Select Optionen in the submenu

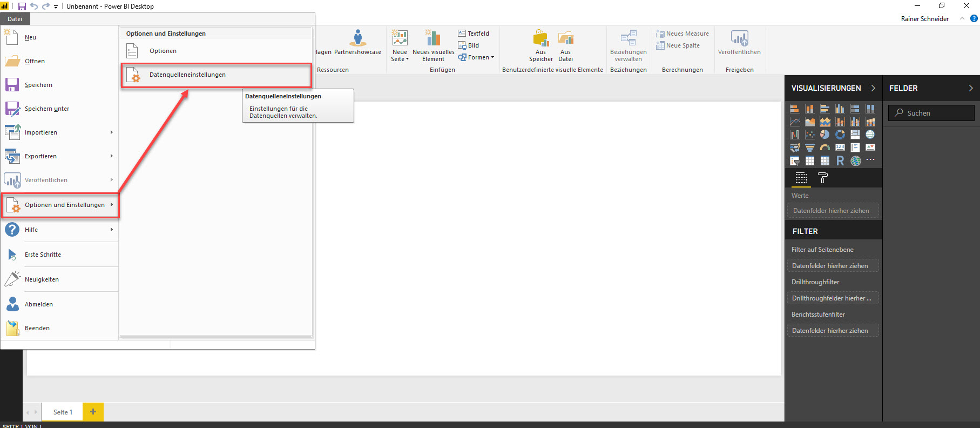coord(163,51)
